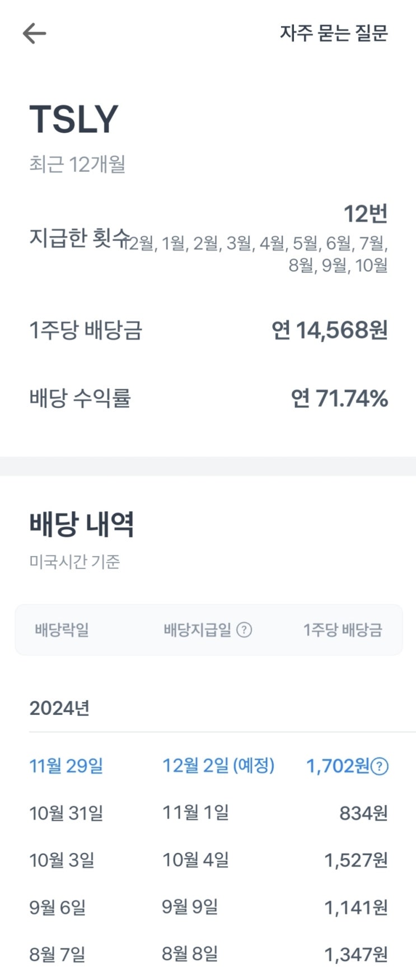
Task: Click the back arrow to return
Action: pos(35,32)
